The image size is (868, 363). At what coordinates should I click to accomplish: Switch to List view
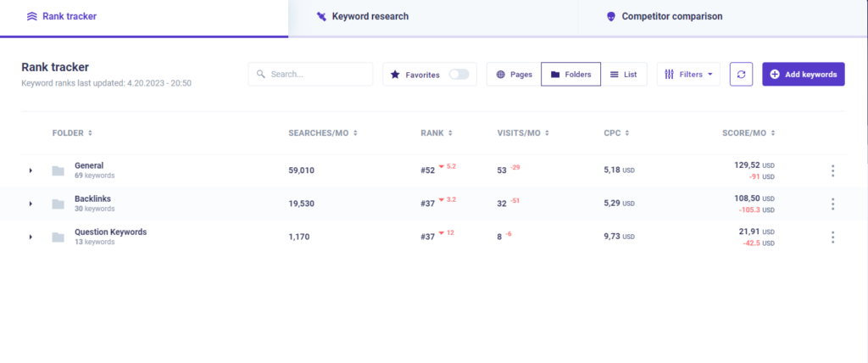point(623,75)
